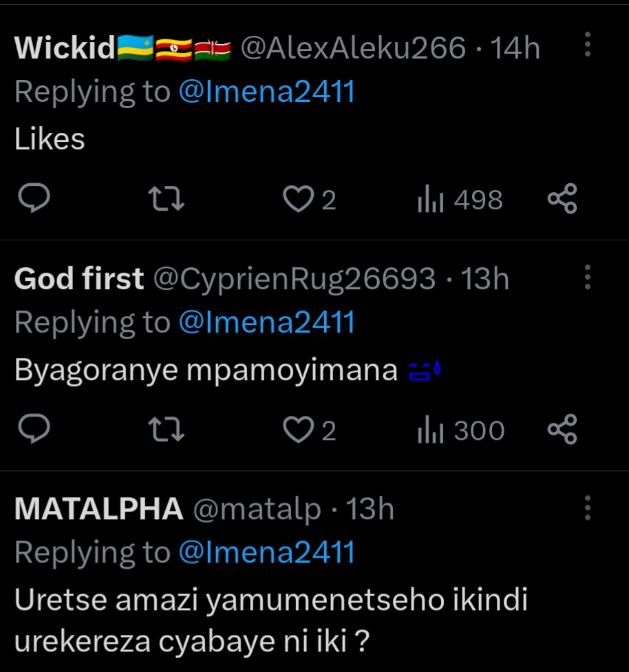Open more options on MATALPHA's tweet

[587, 507]
